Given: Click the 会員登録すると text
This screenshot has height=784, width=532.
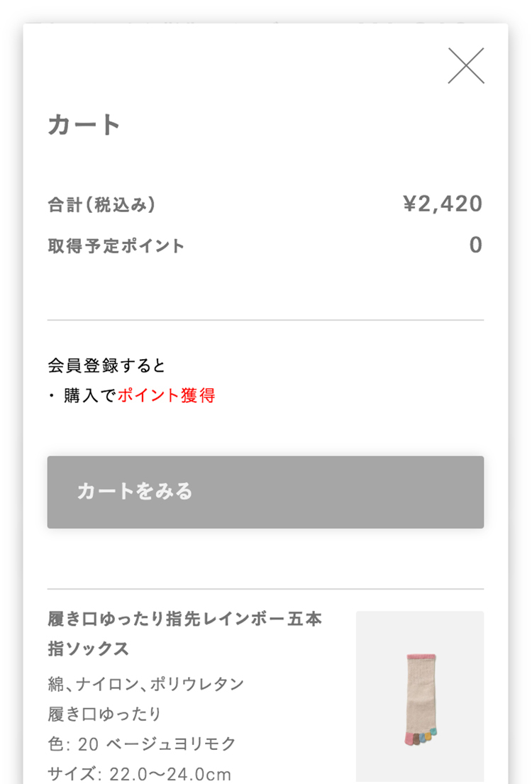Looking at the screenshot, I should click(x=106, y=366).
